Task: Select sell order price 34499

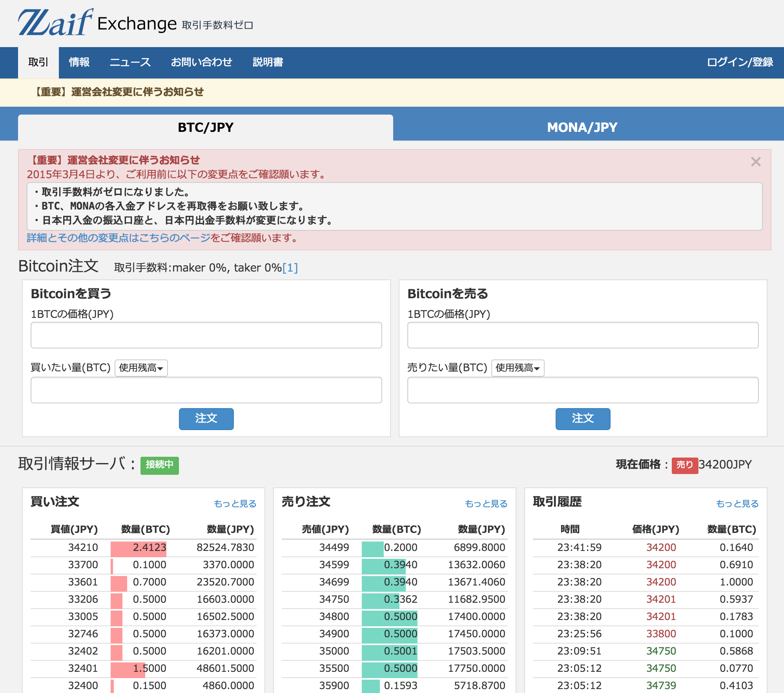Action: [x=334, y=547]
